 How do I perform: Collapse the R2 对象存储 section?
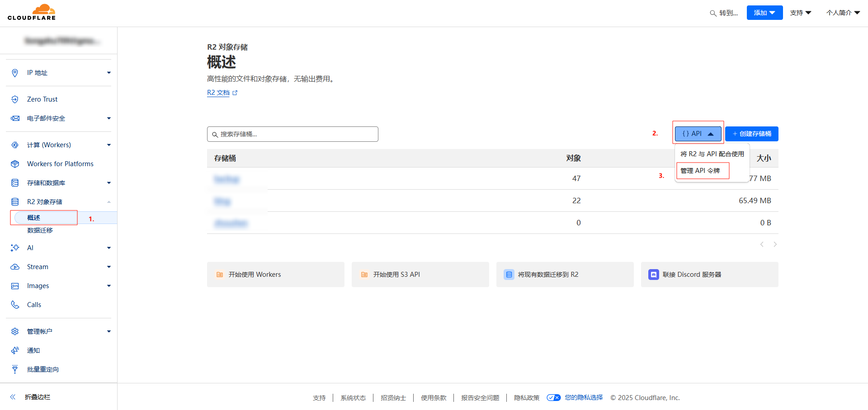pos(108,201)
